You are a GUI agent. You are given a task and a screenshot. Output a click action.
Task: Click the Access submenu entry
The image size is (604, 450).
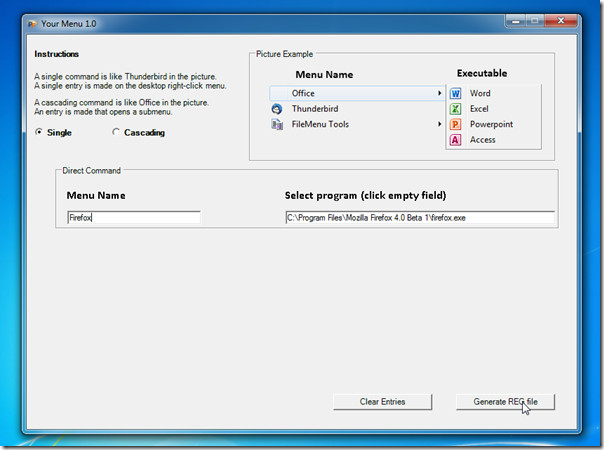[x=483, y=139]
